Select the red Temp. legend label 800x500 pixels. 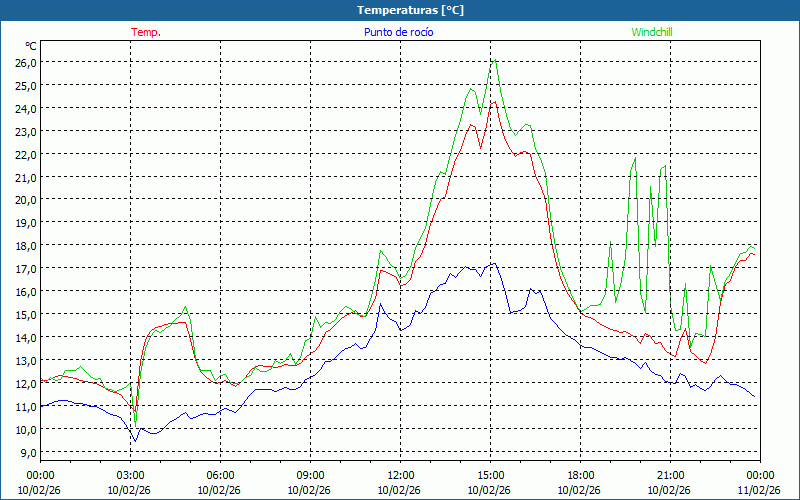[x=146, y=32]
